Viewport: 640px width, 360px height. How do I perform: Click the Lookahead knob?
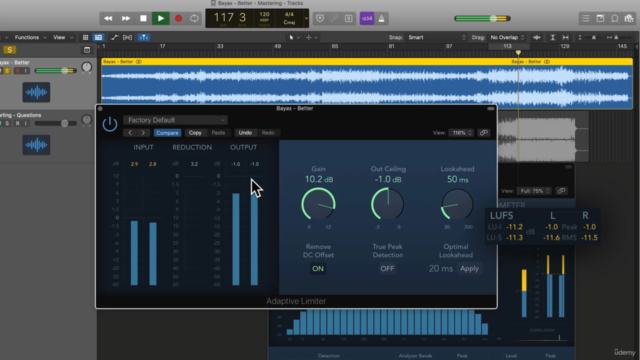(457, 204)
